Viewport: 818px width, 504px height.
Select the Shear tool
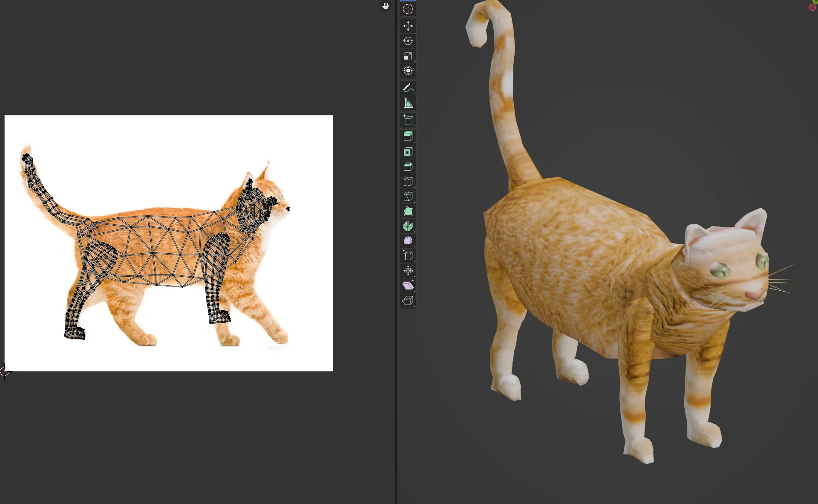point(408,285)
